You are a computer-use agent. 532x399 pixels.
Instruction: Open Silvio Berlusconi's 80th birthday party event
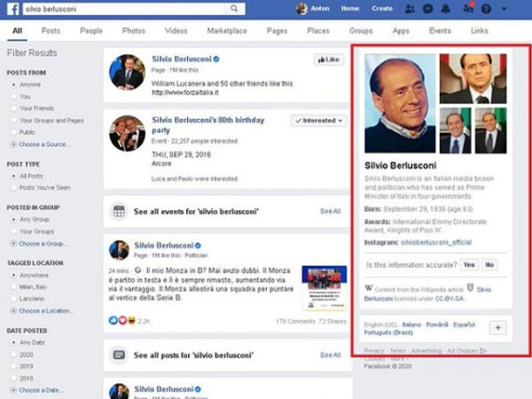point(207,125)
